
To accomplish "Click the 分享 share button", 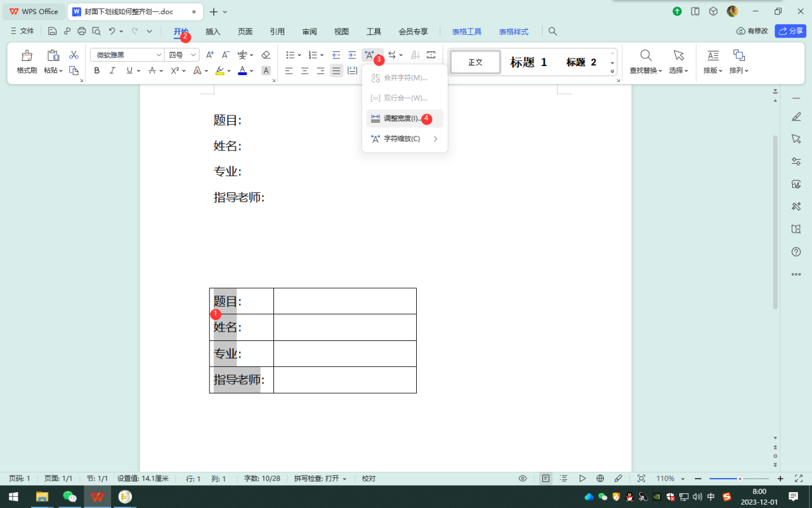I will (x=790, y=30).
